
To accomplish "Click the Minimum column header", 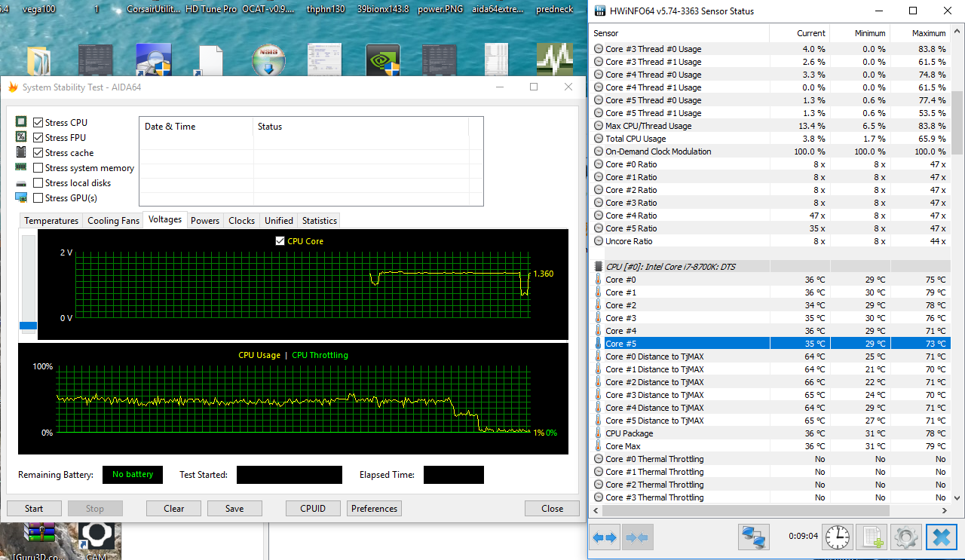I will [x=859, y=33].
